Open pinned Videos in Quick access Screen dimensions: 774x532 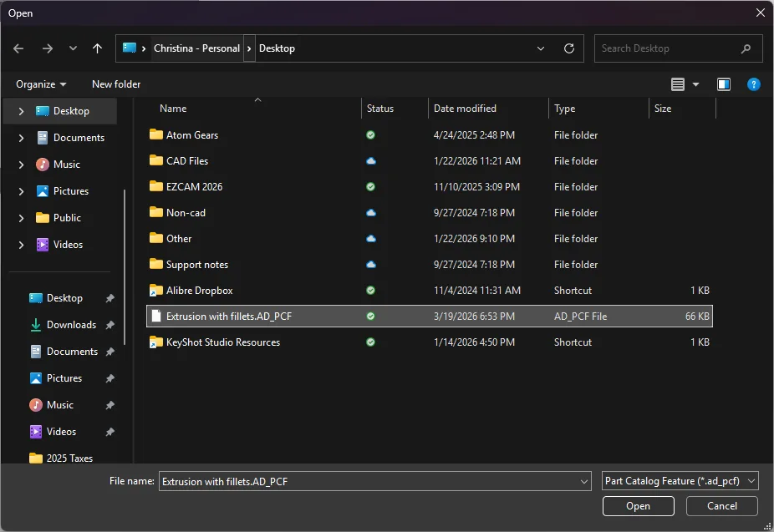71,432
